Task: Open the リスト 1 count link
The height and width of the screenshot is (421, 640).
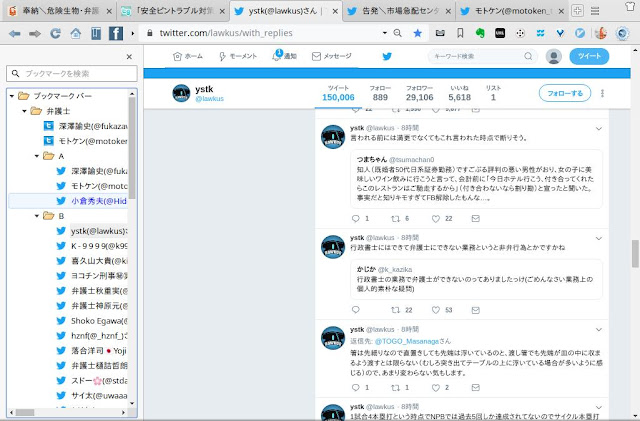Action: click(493, 94)
